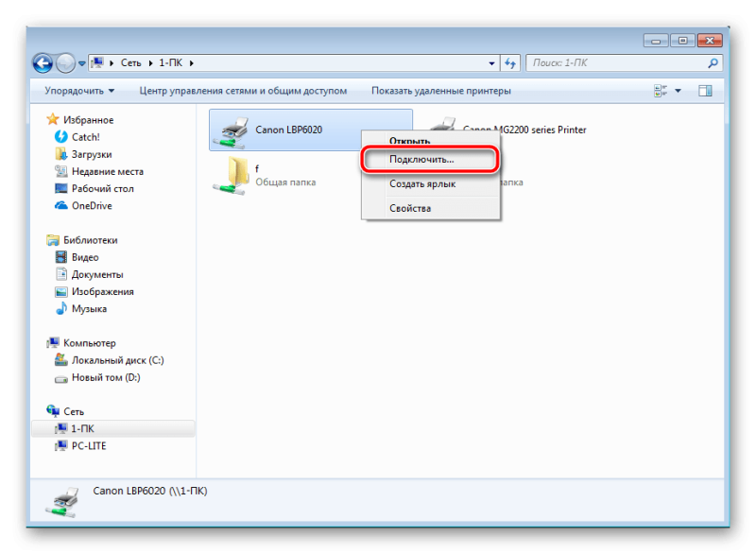Select the PC-LITE network computer
The height and width of the screenshot is (554, 756).
pyautogui.click(x=89, y=446)
